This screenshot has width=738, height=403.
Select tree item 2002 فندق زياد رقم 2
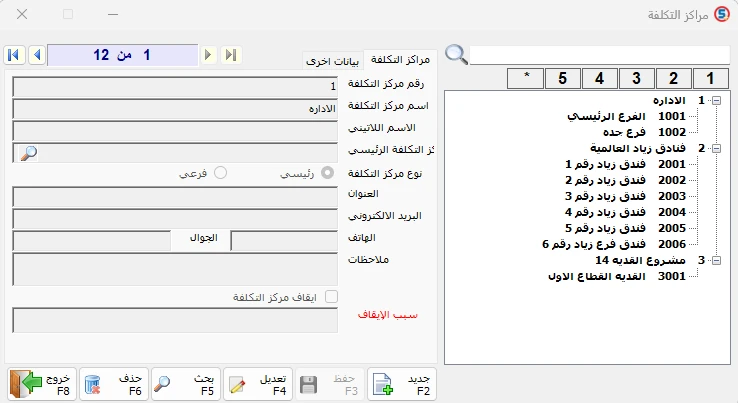click(625, 180)
